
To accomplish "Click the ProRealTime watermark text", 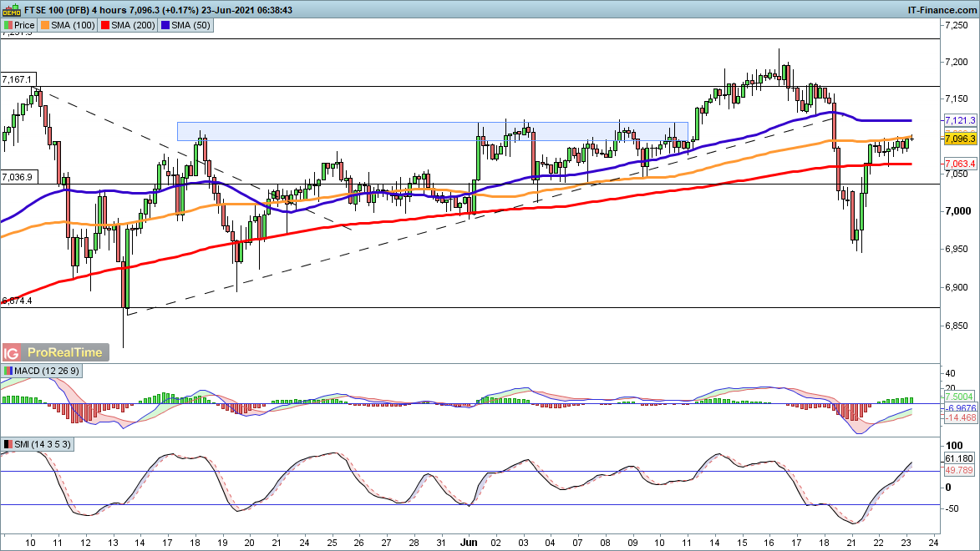I will pos(64,352).
